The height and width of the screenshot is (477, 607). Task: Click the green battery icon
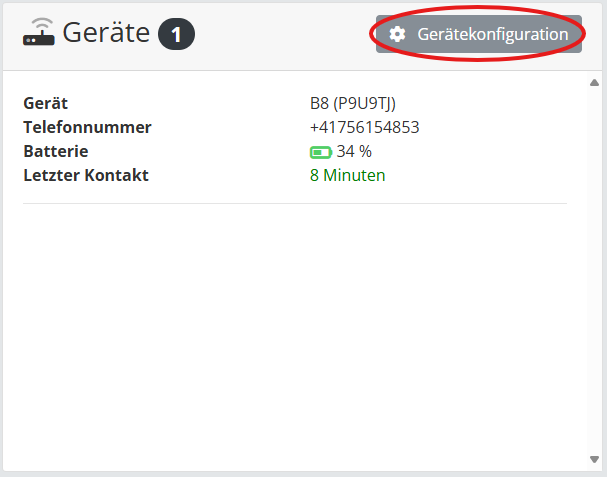tap(320, 152)
